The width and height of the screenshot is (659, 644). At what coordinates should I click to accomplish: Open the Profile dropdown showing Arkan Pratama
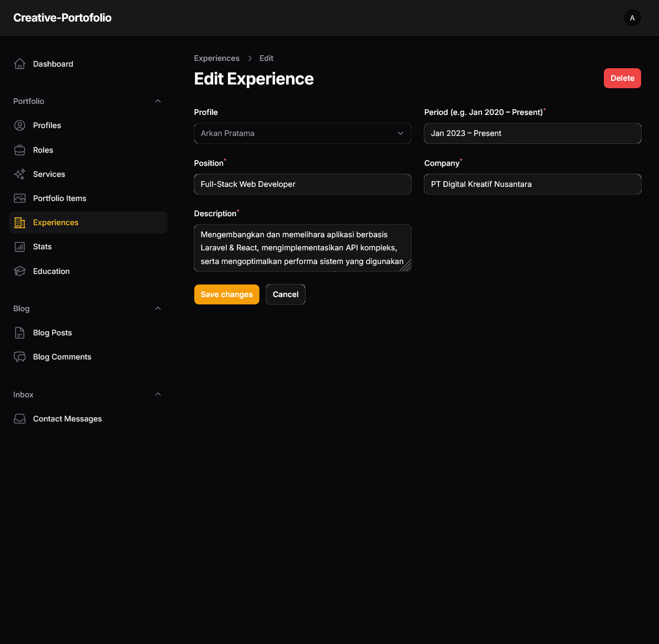point(302,133)
